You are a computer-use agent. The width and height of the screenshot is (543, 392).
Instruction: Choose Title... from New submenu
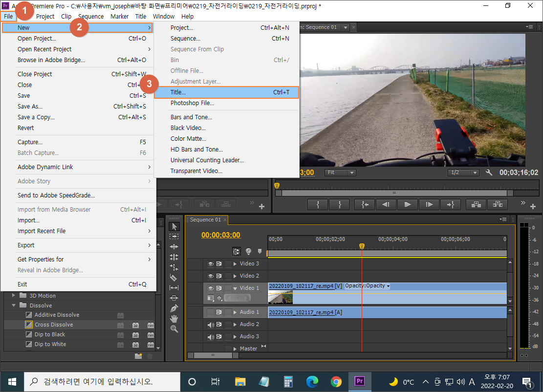click(x=226, y=92)
